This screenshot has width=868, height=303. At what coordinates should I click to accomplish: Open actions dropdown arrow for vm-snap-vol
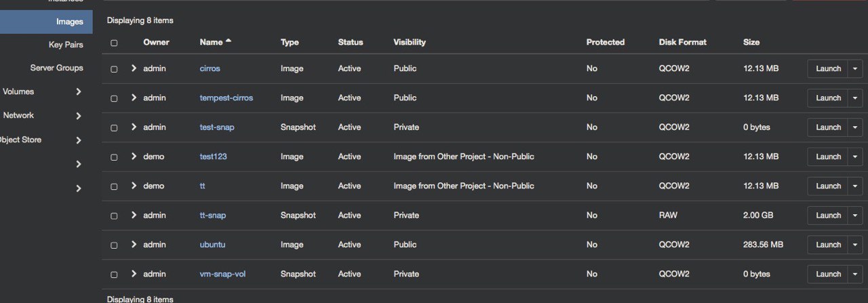854,274
